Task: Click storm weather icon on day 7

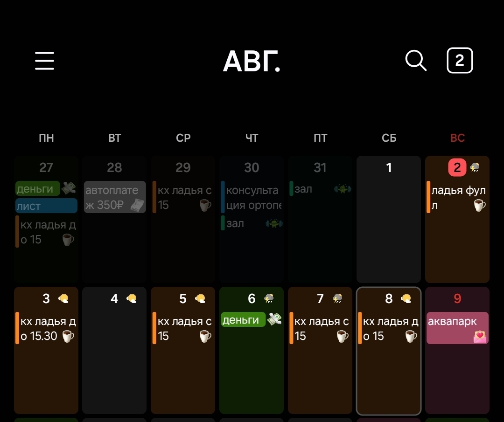Action: coord(337,299)
